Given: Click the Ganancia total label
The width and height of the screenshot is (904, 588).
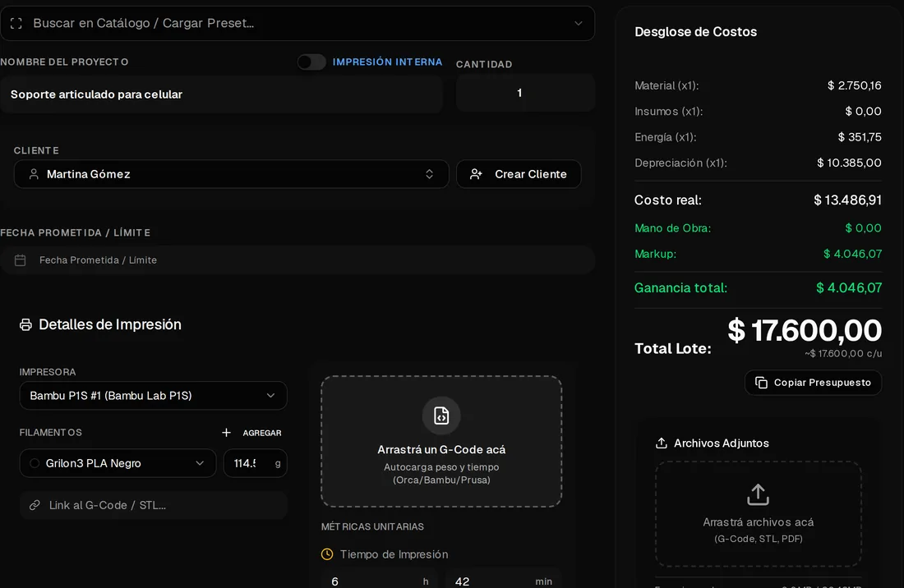Looking at the screenshot, I should (x=681, y=287).
